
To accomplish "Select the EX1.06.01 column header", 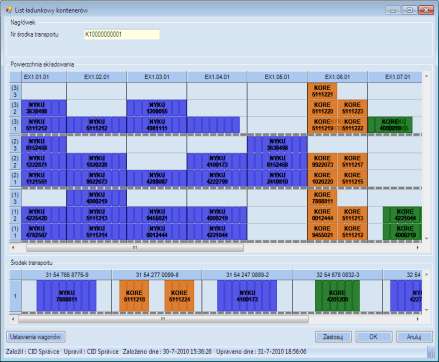I will [x=337, y=77].
